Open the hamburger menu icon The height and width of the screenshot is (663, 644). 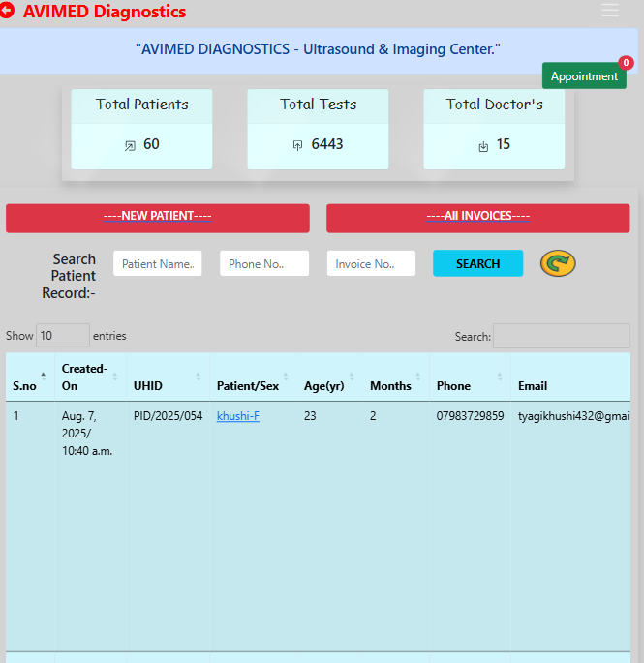tap(610, 11)
